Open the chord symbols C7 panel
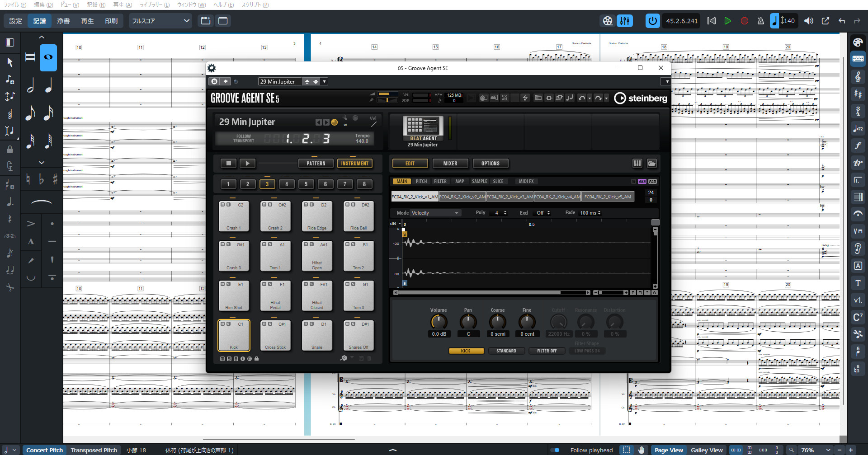Viewport: 868px width, 455px height. click(x=858, y=317)
